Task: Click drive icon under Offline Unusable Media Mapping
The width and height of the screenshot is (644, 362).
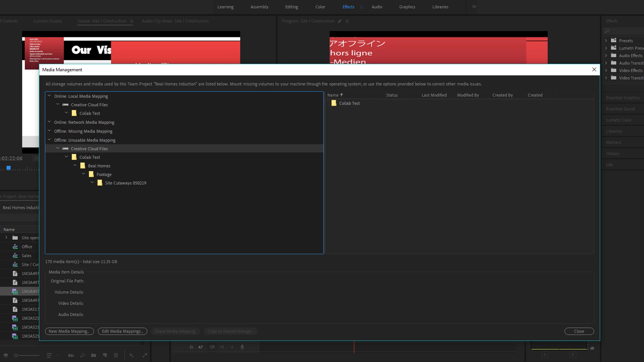Action: (65, 148)
